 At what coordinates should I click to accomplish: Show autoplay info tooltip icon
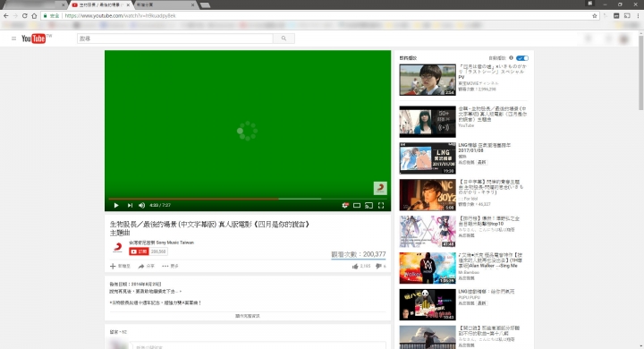coord(512,58)
